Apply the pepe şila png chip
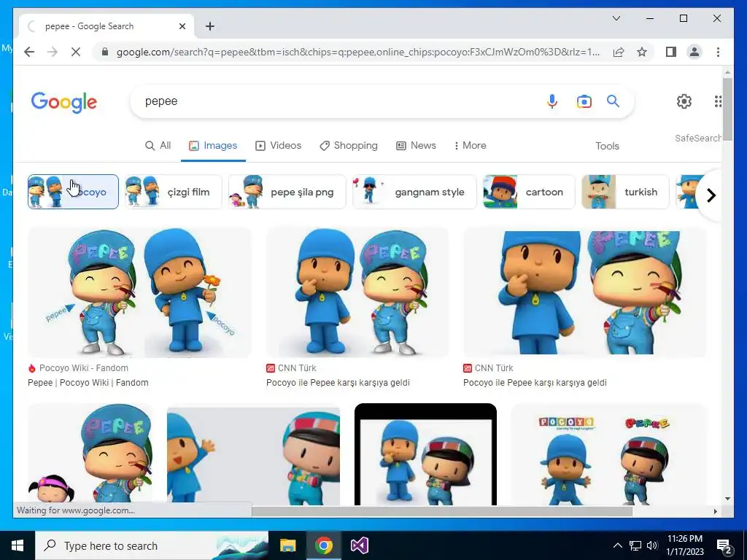This screenshot has height=560, width=747. 287,192
